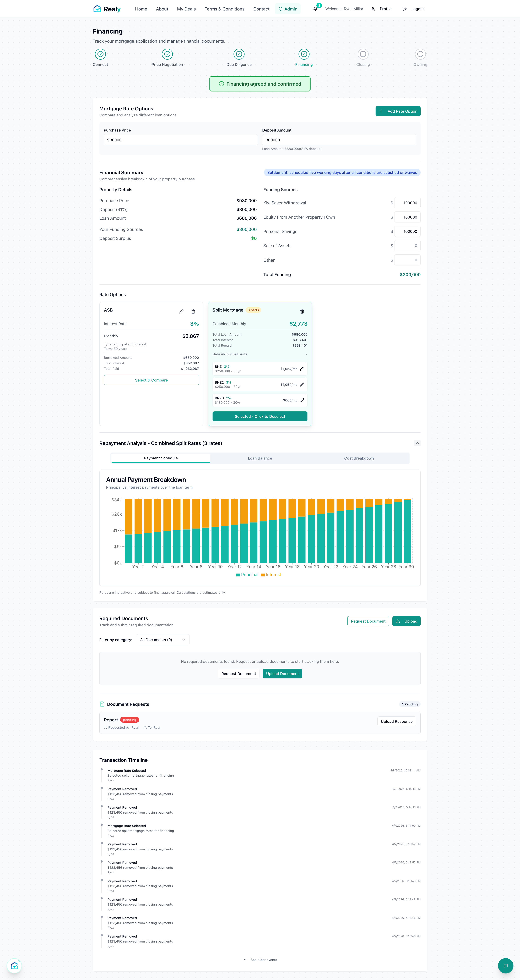Switch to the Loan Balance tab
Viewport: 520px width, 980px height.
(260, 458)
